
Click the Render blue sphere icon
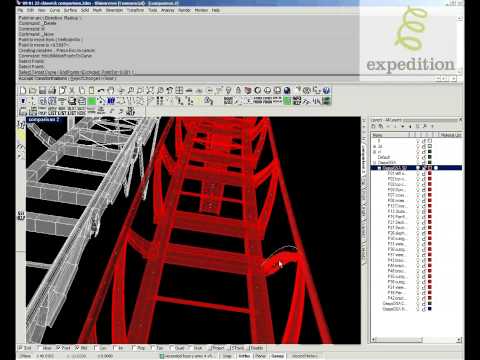coord(287,90)
